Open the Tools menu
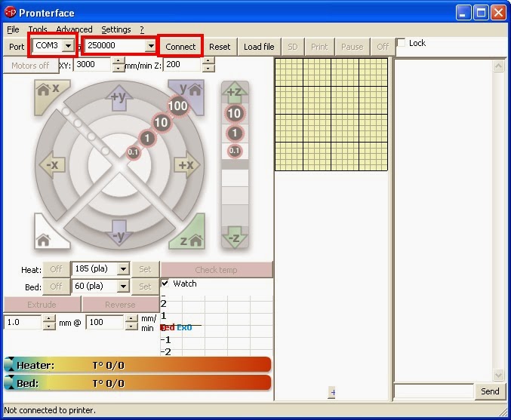Screen dimensions: 511x420 pos(38,29)
